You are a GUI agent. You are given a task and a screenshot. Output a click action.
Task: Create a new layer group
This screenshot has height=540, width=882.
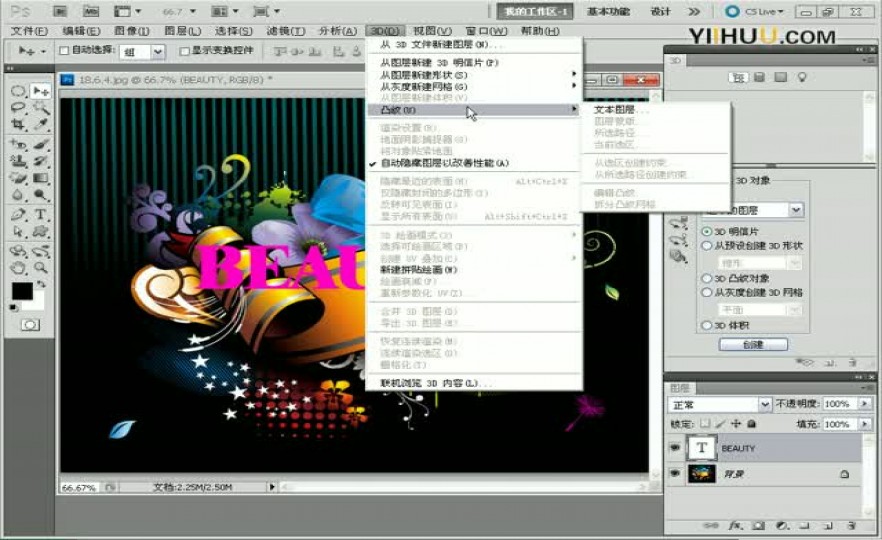805,525
